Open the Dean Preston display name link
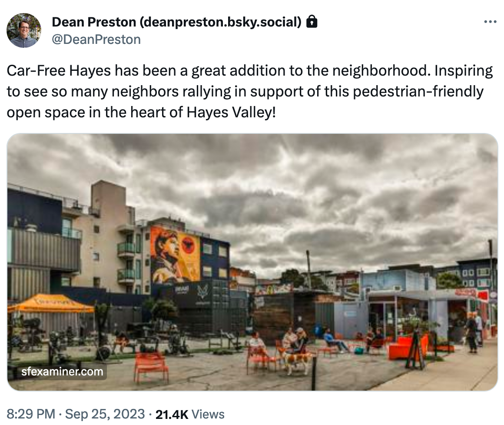The width and height of the screenshot is (504, 425). [x=176, y=22]
